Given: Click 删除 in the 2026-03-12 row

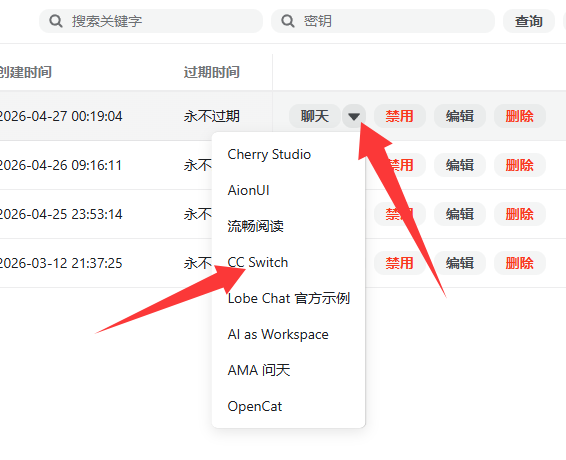Looking at the screenshot, I should coord(519,263).
